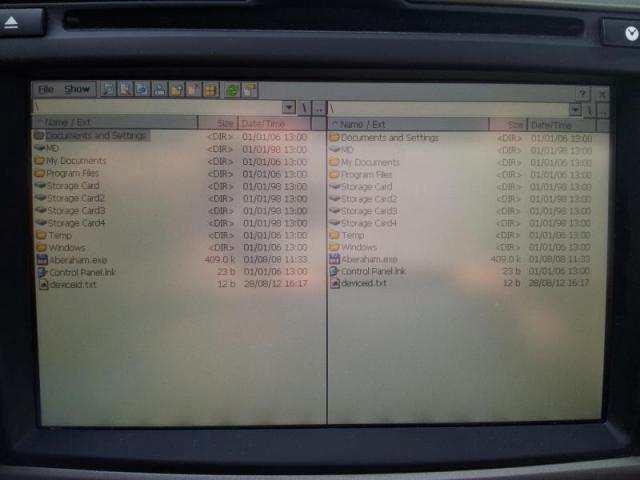Sort right pane by Size header
Image resolution: width=640 pixels, height=480 pixels.
coord(509,124)
